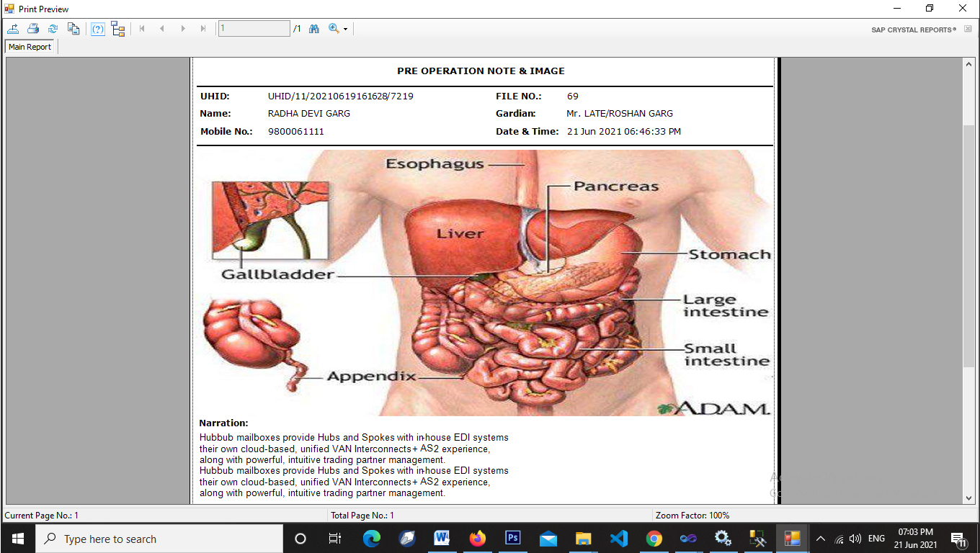Screen dimensions: 980x553
Task: Click the mobile number 9800061111
Action: coord(296,132)
